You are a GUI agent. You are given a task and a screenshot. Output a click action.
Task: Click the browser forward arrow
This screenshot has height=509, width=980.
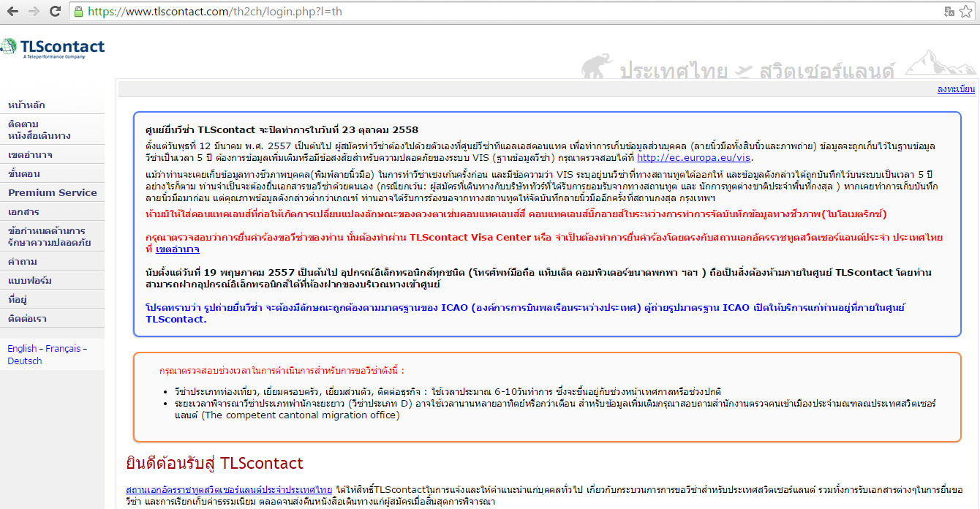click(x=34, y=12)
